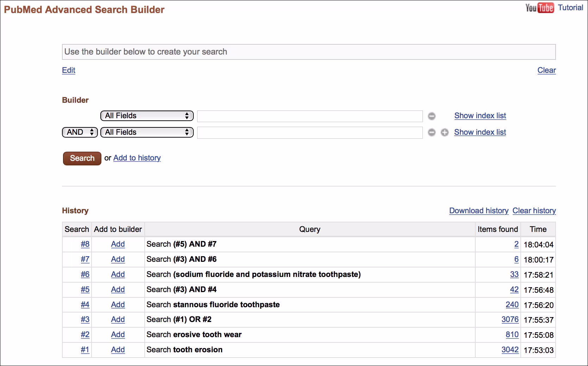View the 240 items for stannous fluoride toothpaste
588x366 pixels.
click(512, 305)
